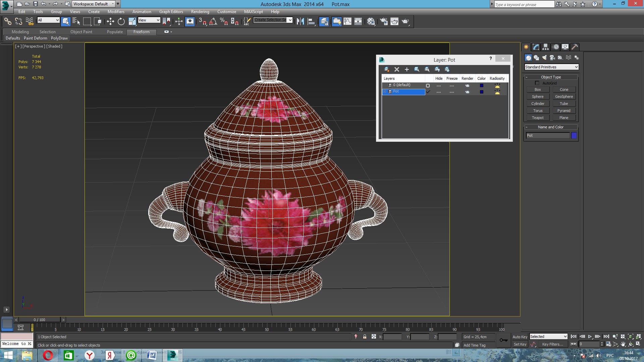Change the Pot layer color swatch
This screenshot has height=362, width=644.
click(481, 92)
